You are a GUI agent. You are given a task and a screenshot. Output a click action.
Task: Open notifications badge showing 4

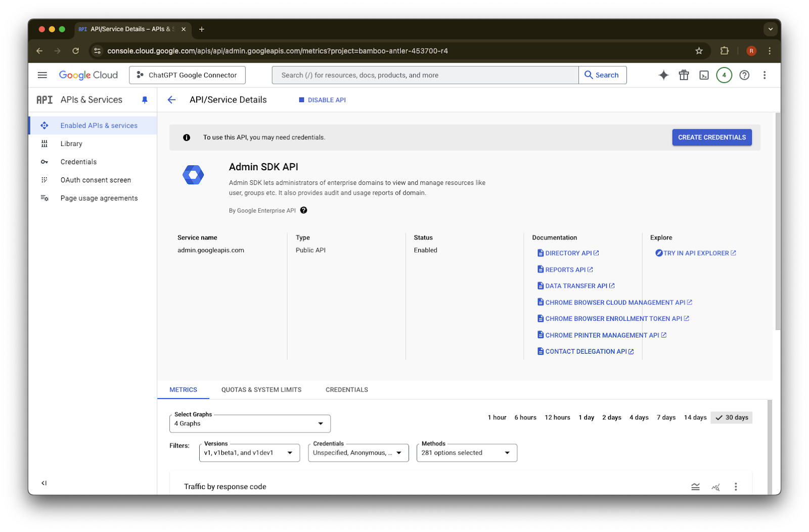pyautogui.click(x=724, y=75)
